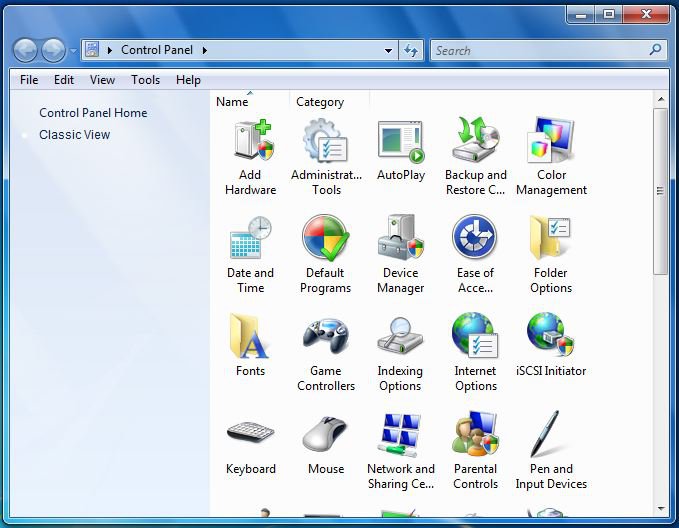Click Control Panel breadcrumb in address bar
Screen dimensions: 679x528
click(x=157, y=50)
